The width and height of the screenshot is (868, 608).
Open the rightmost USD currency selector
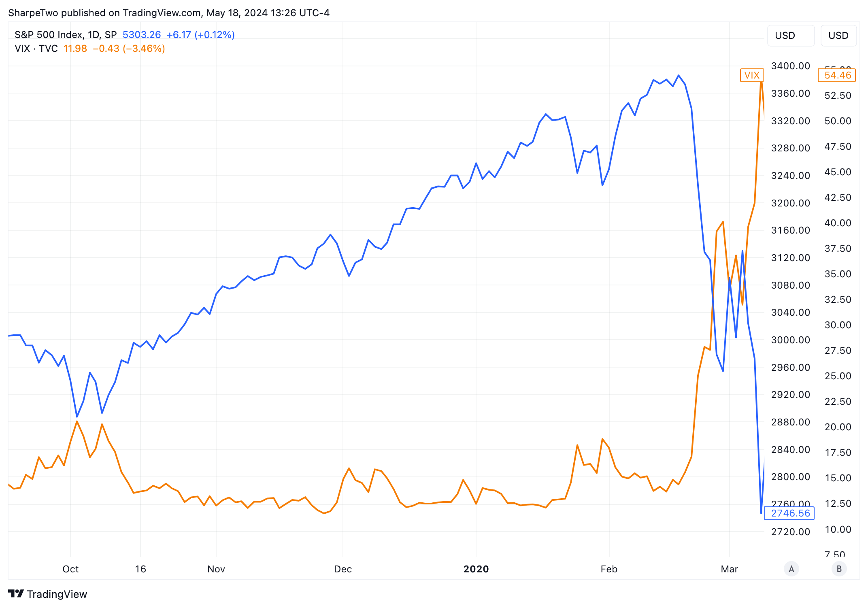pyautogui.click(x=838, y=36)
